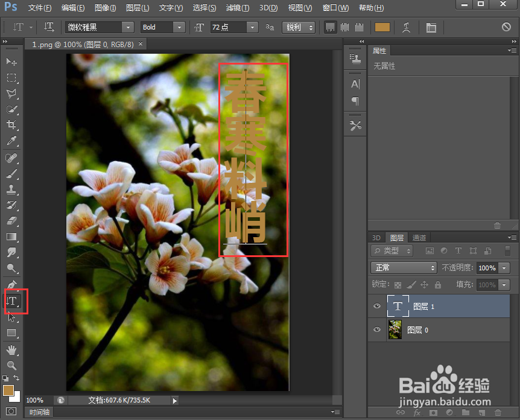520x420 pixels.
Task: Open the blend mode dropdown 正常
Action: pos(404,268)
